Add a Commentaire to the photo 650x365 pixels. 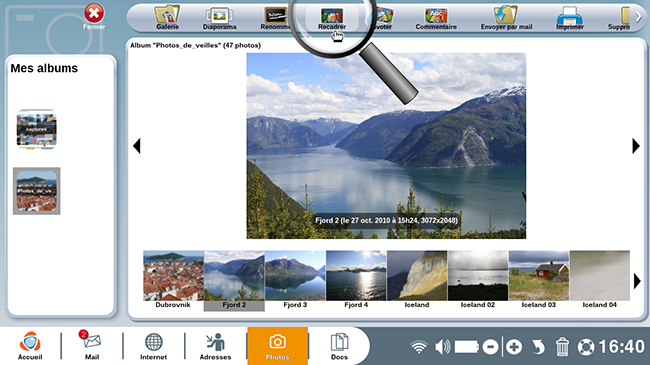pos(436,19)
